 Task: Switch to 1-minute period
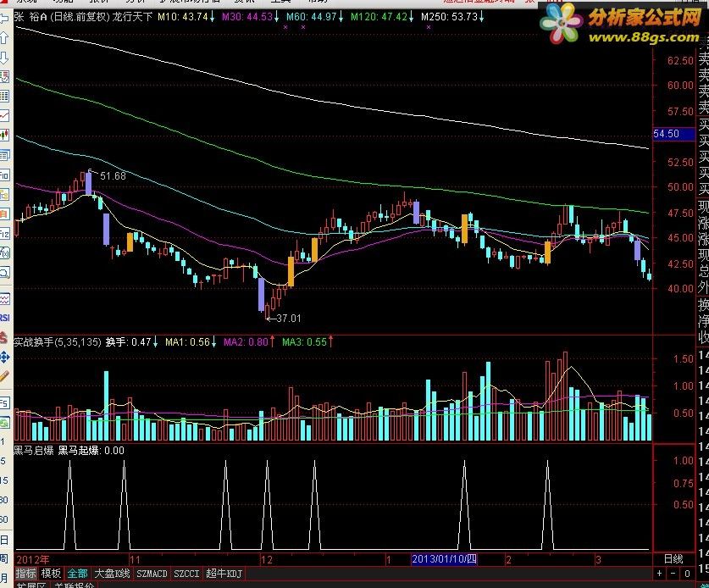pos(3,441)
